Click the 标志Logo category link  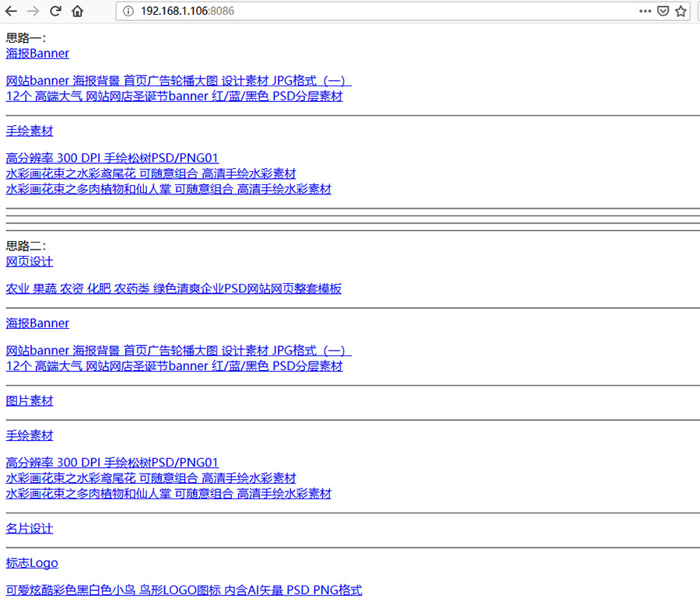(32, 563)
